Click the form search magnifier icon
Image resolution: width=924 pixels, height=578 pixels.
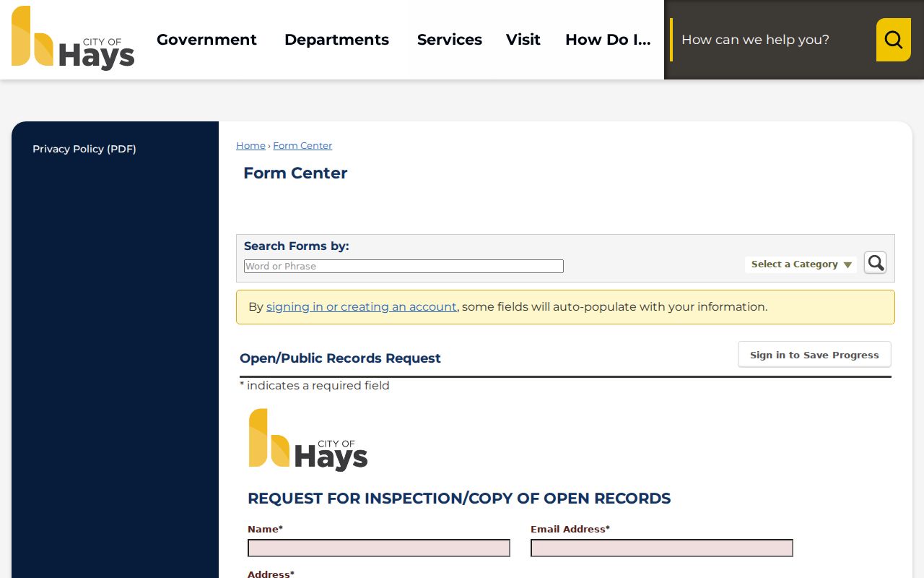pyautogui.click(x=875, y=262)
